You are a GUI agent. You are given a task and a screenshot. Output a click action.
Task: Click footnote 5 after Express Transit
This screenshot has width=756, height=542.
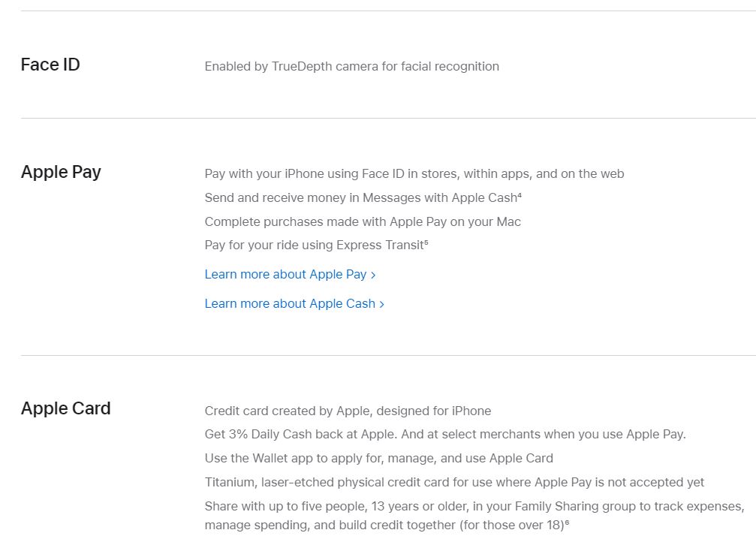[x=426, y=242]
